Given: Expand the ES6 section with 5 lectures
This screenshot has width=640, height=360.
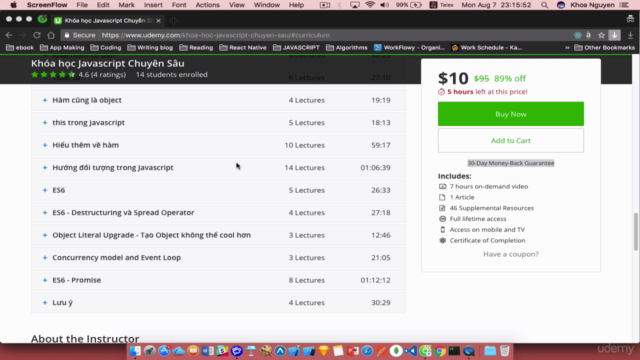Looking at the screenshot, I should coord(218,190).
